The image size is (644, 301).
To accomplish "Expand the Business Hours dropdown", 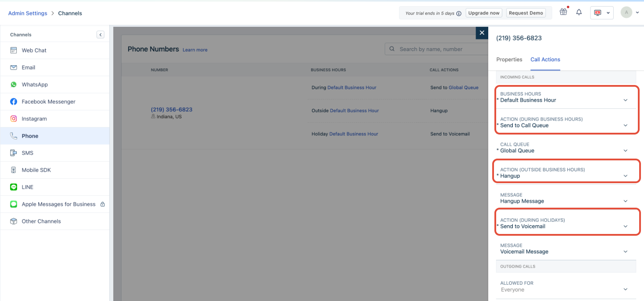I will click(566, 97).
